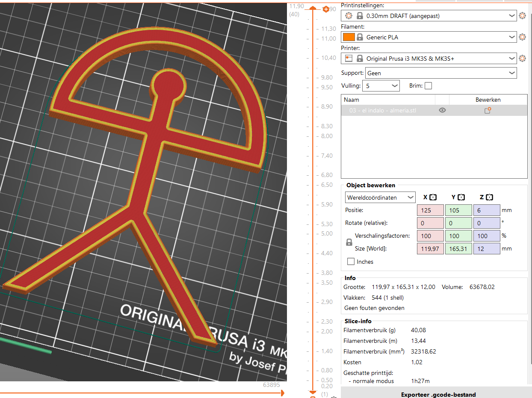
Task: Click the Rotate X field
Action: coord(430,223)
